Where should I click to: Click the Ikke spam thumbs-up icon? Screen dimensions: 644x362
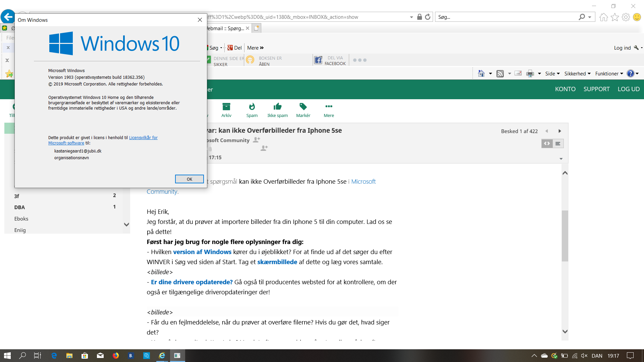[x=277, y=107]
